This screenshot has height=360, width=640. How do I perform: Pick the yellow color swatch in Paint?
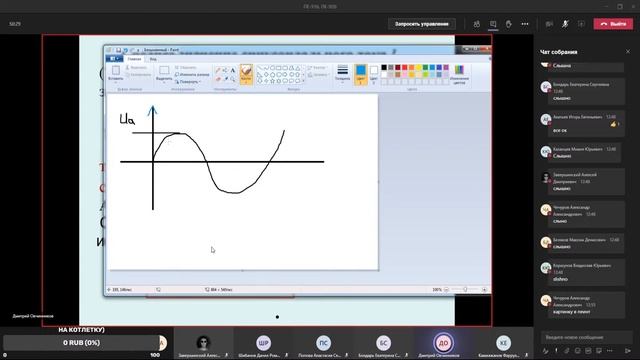click(x=418, y=67)
